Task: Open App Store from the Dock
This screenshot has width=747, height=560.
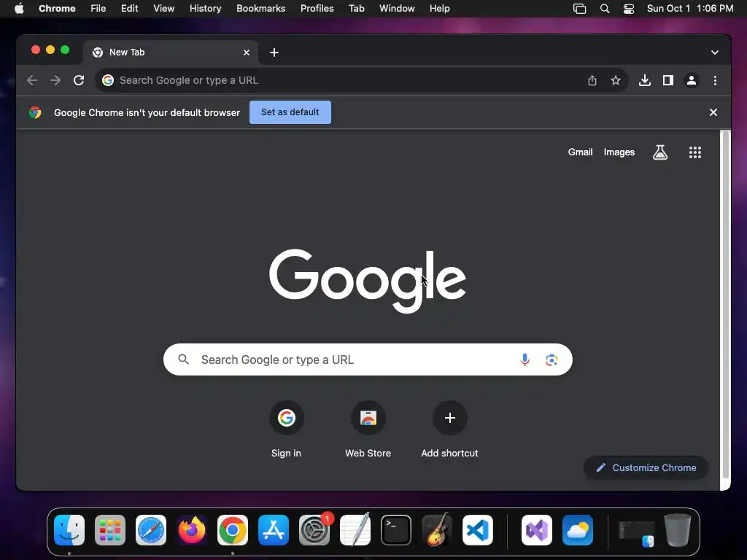Action: pos(274,530)
